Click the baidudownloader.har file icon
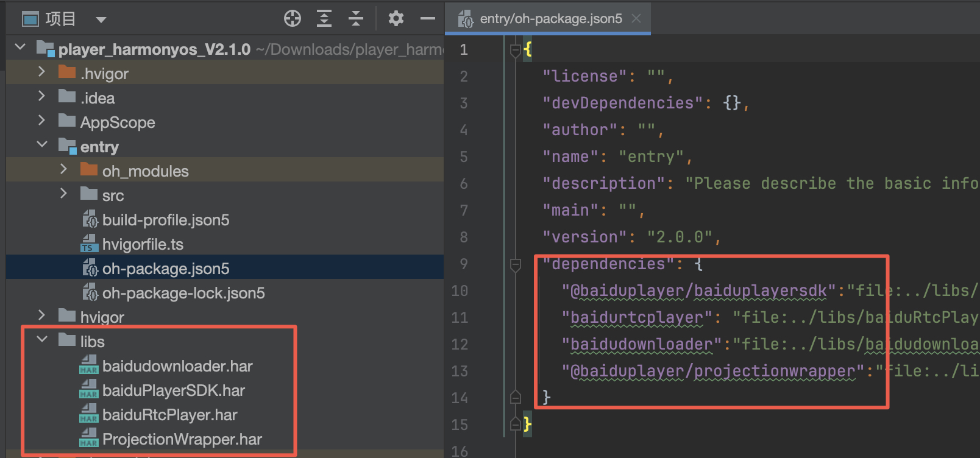The image size is (980, 458). (89, 365)
